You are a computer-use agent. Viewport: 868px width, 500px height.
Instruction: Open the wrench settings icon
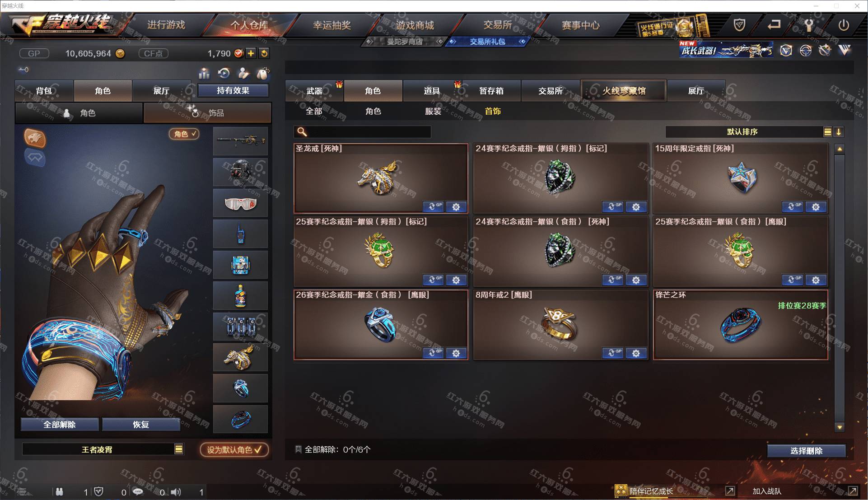point(809,25)
